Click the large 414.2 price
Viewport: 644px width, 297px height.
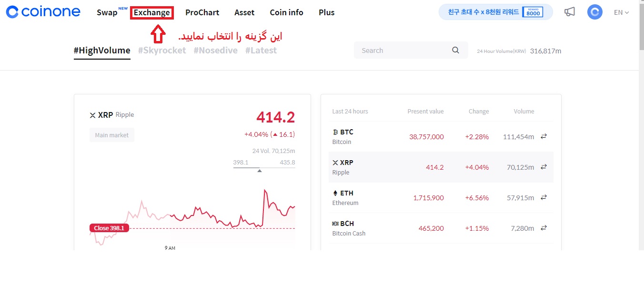275,117
